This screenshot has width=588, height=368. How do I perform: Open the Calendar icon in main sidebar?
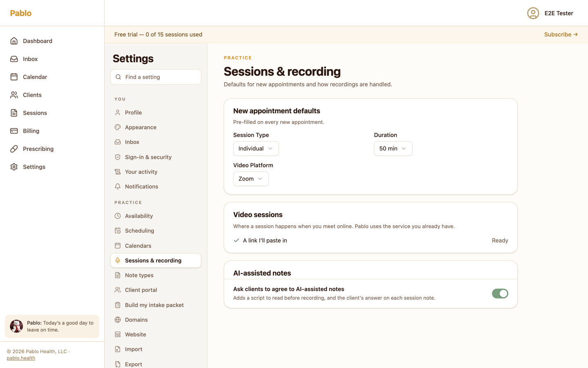[14, 77]
